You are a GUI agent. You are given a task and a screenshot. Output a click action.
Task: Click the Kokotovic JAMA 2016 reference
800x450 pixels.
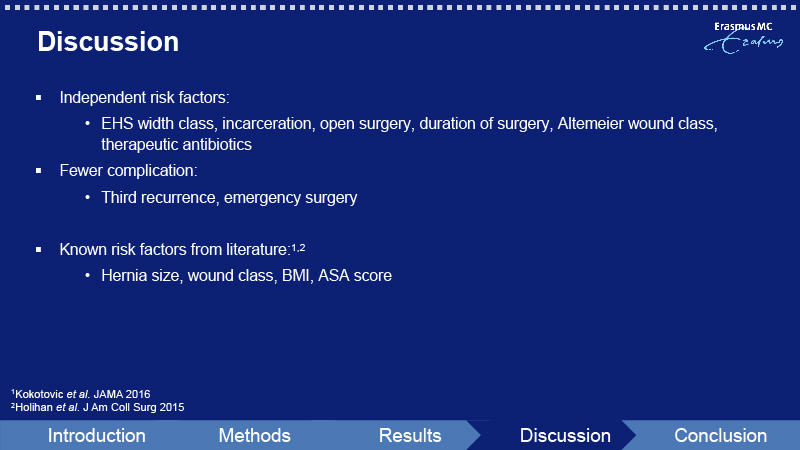tap(81, 394)
